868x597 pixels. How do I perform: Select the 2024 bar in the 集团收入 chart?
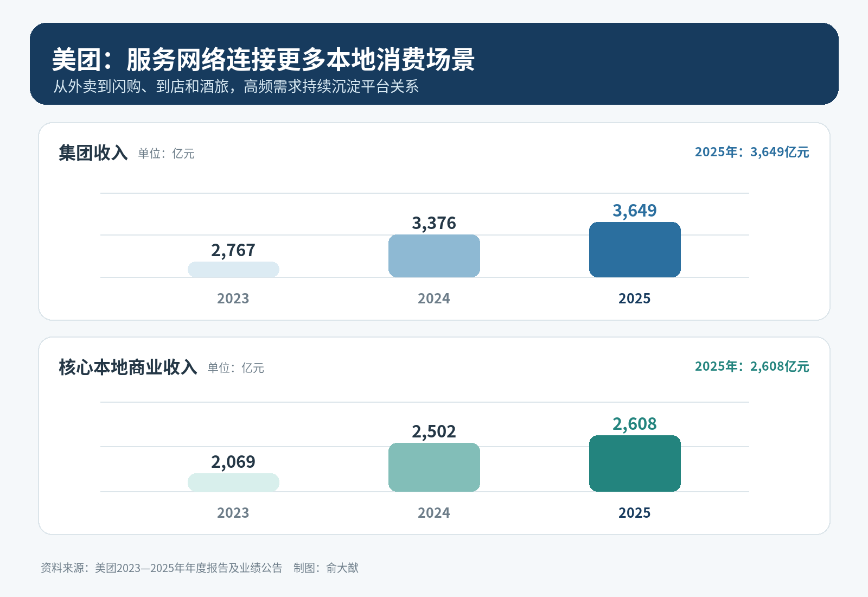434,256
